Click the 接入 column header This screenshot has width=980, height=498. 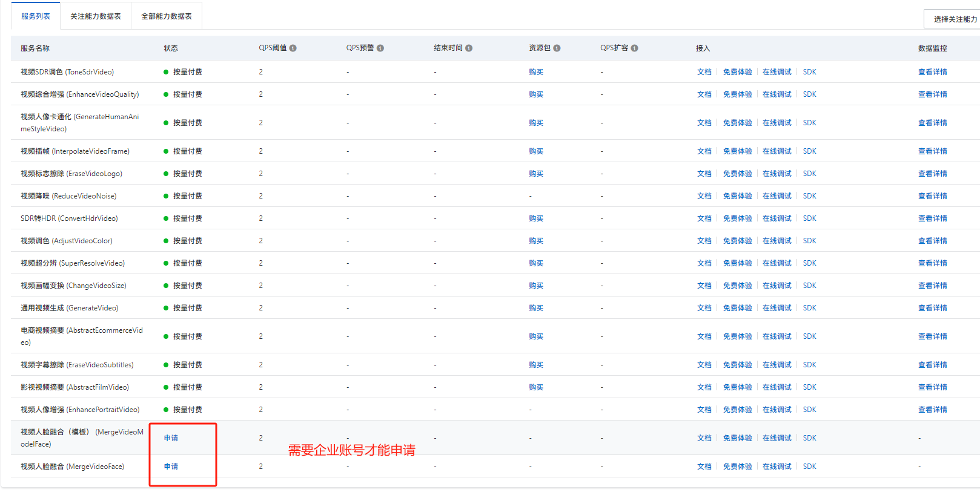point(703,48)
